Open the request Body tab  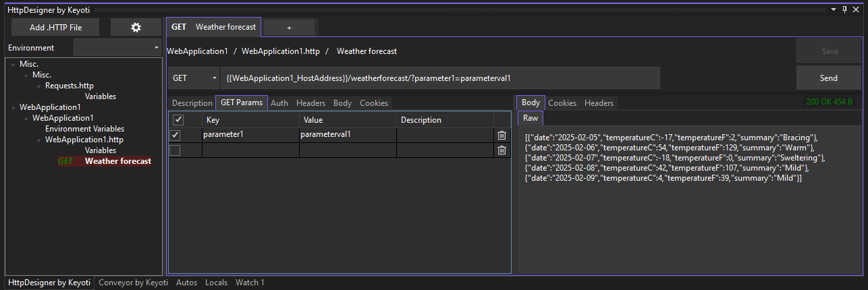coord(342,103)
